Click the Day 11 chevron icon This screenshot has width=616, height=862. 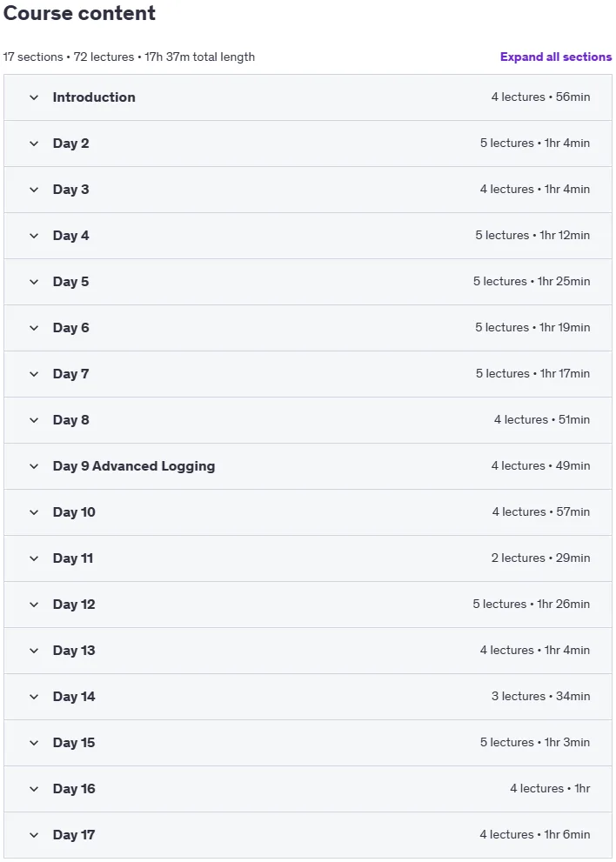(x=34, y=559)
